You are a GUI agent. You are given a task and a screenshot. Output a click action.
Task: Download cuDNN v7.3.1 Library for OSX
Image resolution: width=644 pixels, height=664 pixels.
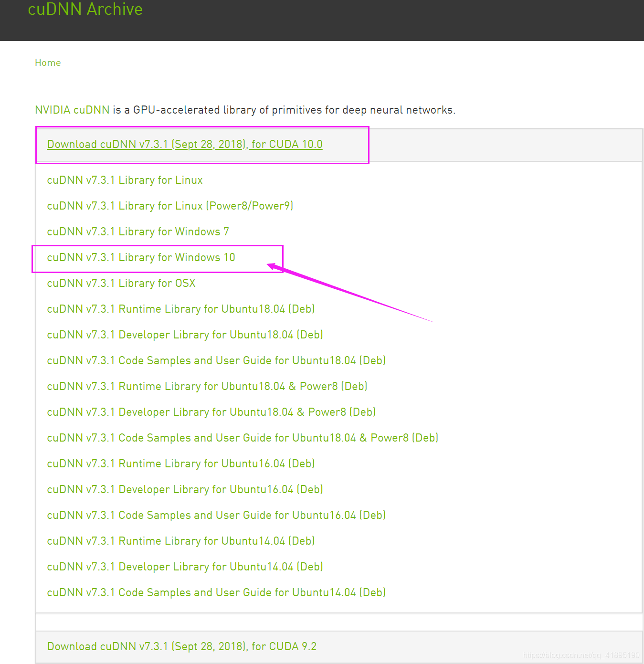point(121,283)
